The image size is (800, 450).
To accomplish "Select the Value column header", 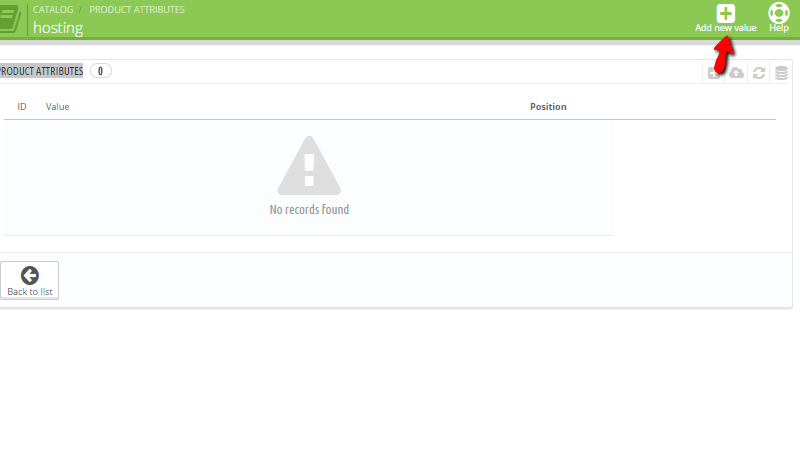I will [x=58, y=107].
